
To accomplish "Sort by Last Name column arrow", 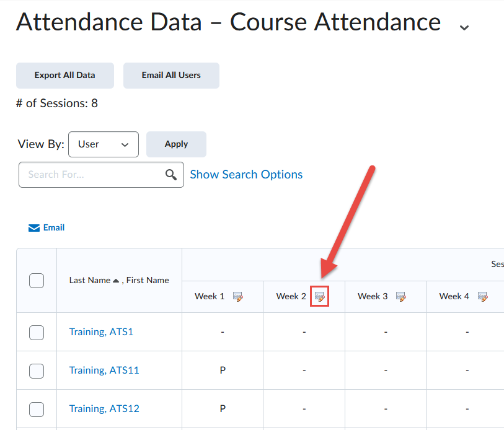I will coord(117,281).
